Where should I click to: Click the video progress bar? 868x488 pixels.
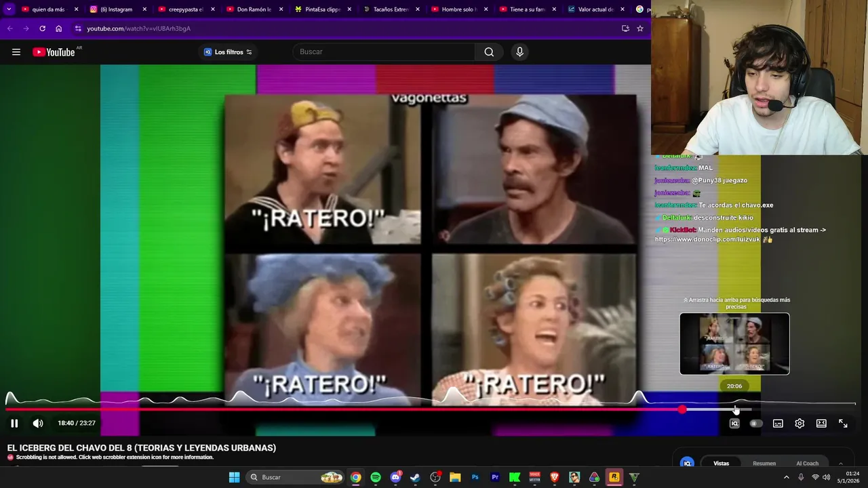[431, 409]
